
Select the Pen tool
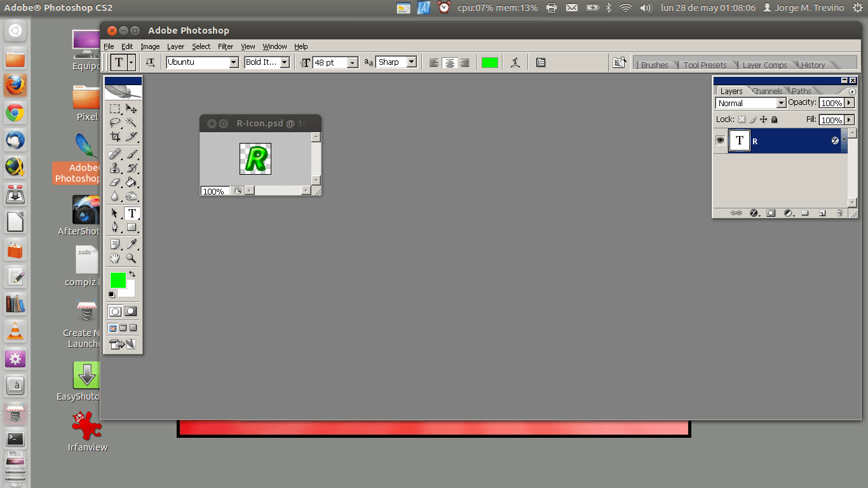tap(115, 227)
